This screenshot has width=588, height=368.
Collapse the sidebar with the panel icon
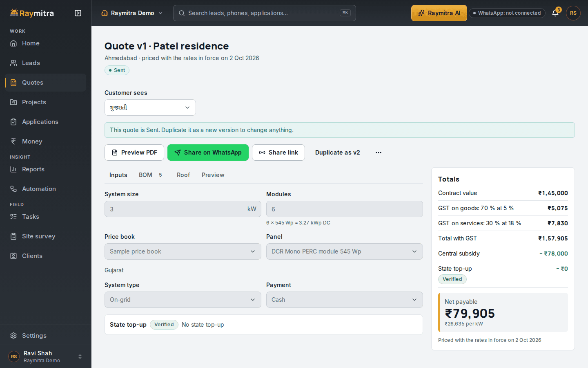78,13
